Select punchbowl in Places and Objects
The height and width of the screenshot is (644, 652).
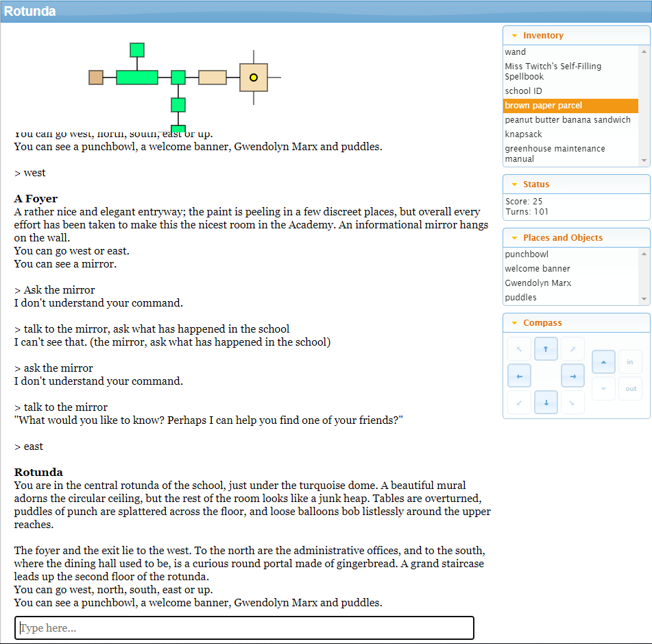click(x=570, y=254)
